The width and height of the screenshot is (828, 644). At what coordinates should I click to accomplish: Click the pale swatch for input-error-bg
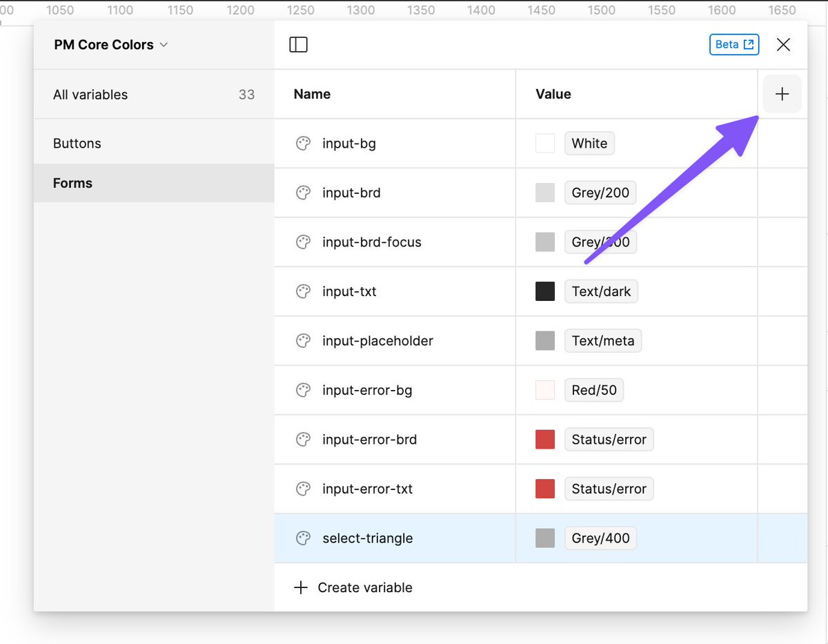point(545,390)
